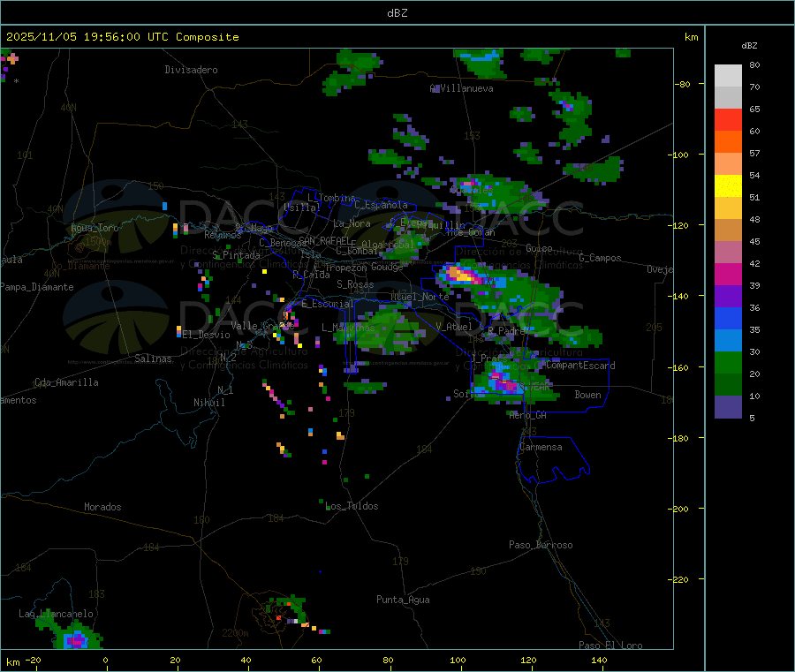This screenshot has height=672, width=795.
Task: Click the Atuel_Norte map label
Action: (x=420, y=297)
